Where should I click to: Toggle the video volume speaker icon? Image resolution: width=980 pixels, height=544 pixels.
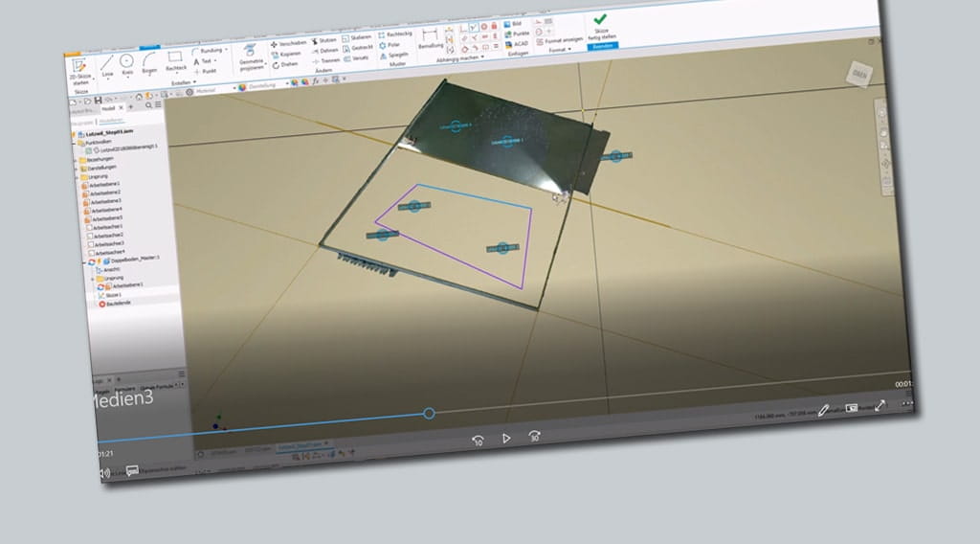[105, 473]
